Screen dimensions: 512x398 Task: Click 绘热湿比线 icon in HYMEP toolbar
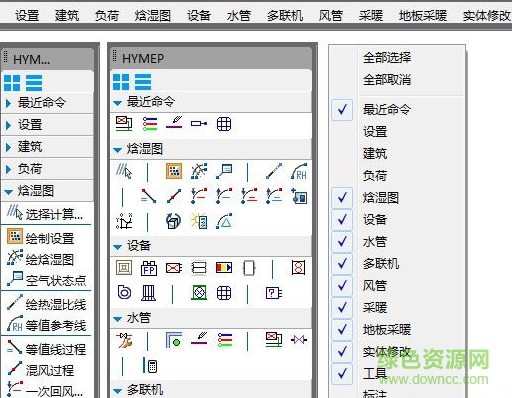(x=274, y=171)
